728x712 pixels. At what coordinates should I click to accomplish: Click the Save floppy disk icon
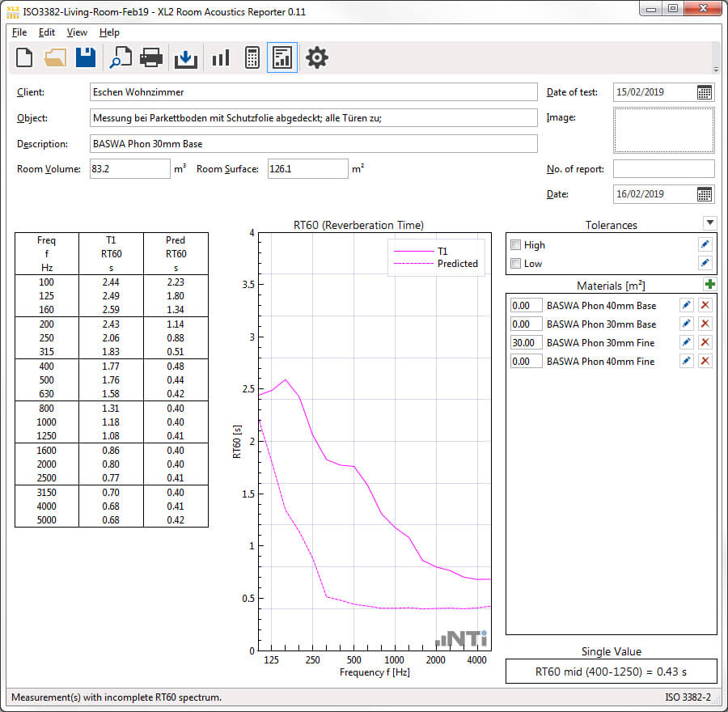tap(86, 57)
